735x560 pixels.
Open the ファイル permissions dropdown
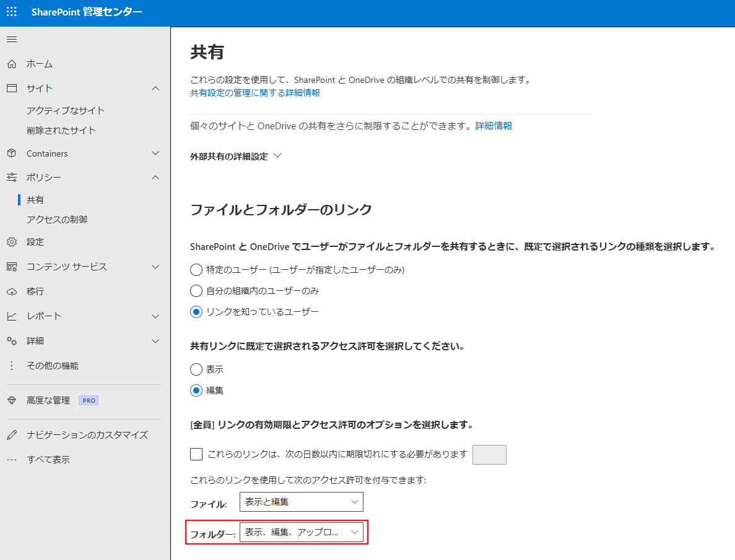(301, 502)
